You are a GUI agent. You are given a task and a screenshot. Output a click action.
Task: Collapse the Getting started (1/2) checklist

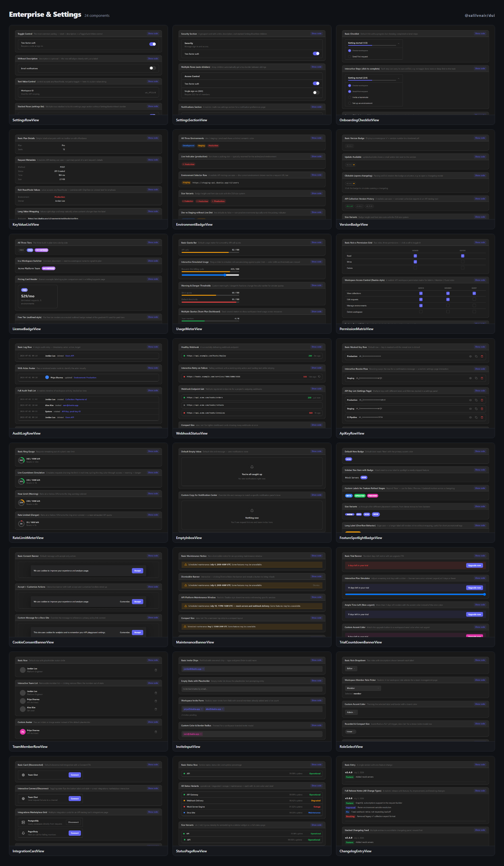pos(398,43)
